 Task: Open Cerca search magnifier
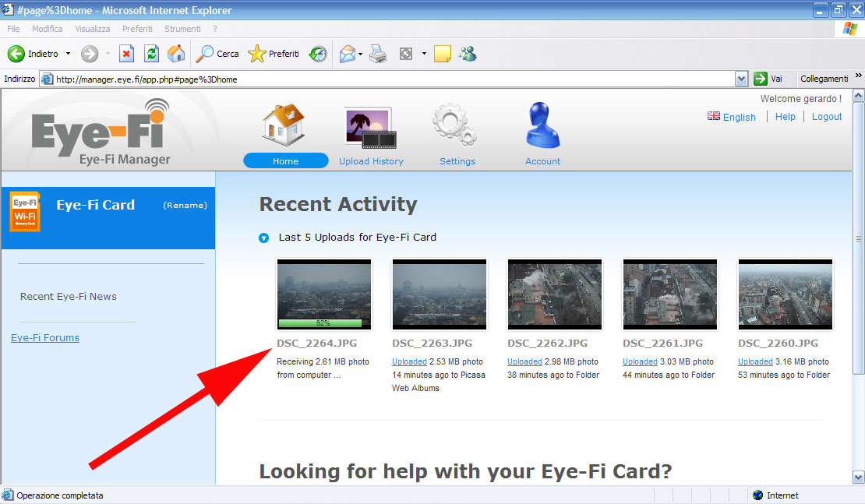pyautogui.click(x=218, y=54)
